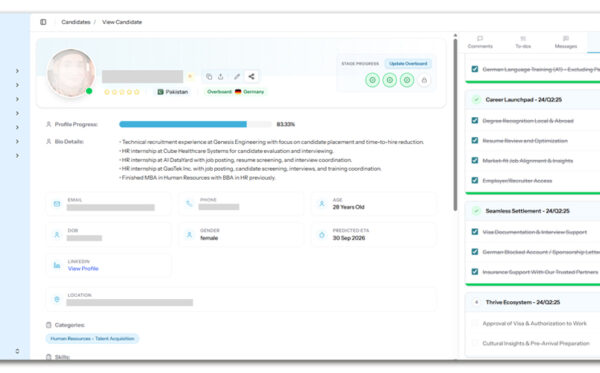Image resolution: width=600 pixels, height=373 pixels.
Task: Click the Update Overboard button
Action: point(408,64)
